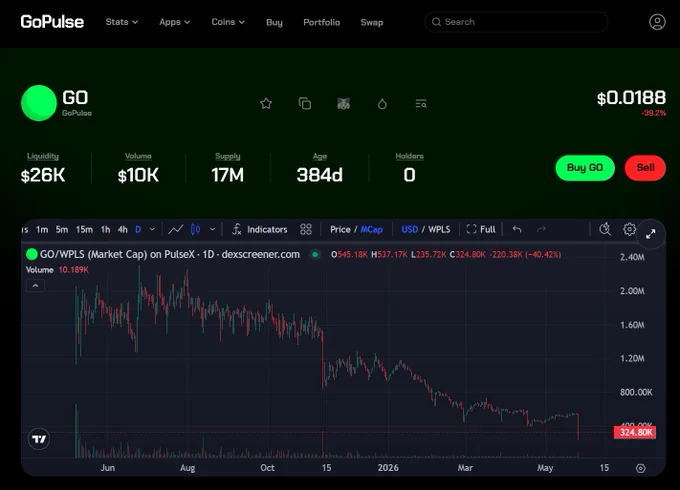The width and height of the screenshot is (680, 490).
Task: Click the 324.80K current price label
Action: coord(635,432)
